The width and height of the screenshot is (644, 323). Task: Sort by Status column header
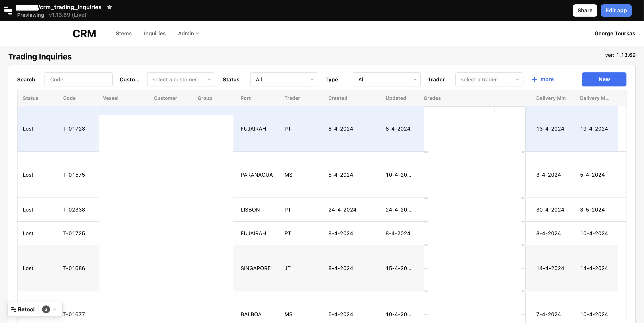[x=30, y=98]
